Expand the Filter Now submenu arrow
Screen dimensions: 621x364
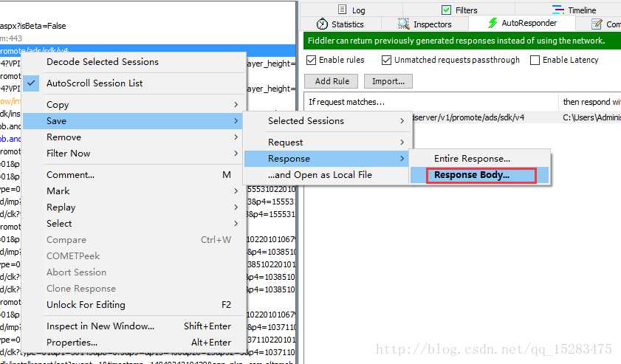pos(236,154)
